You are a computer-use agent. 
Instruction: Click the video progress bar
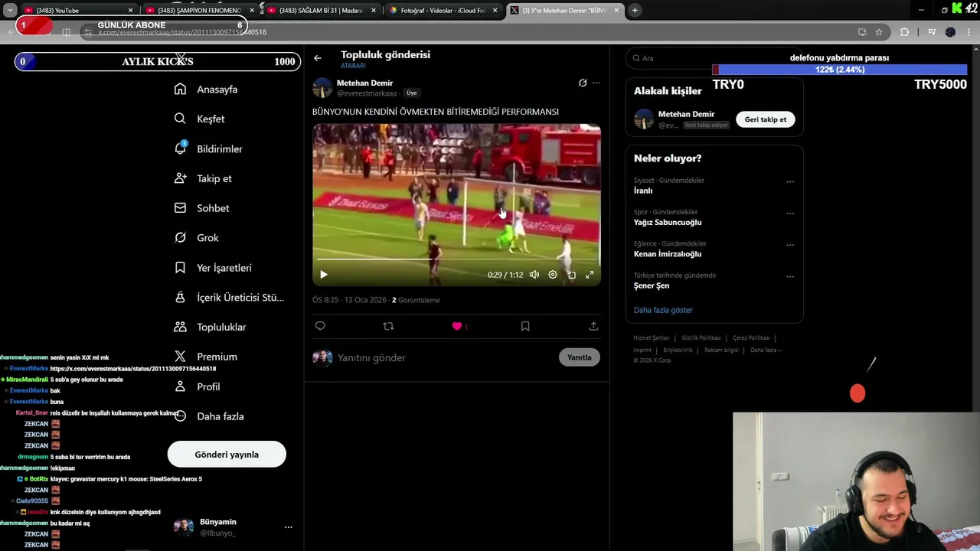[456, 260]
